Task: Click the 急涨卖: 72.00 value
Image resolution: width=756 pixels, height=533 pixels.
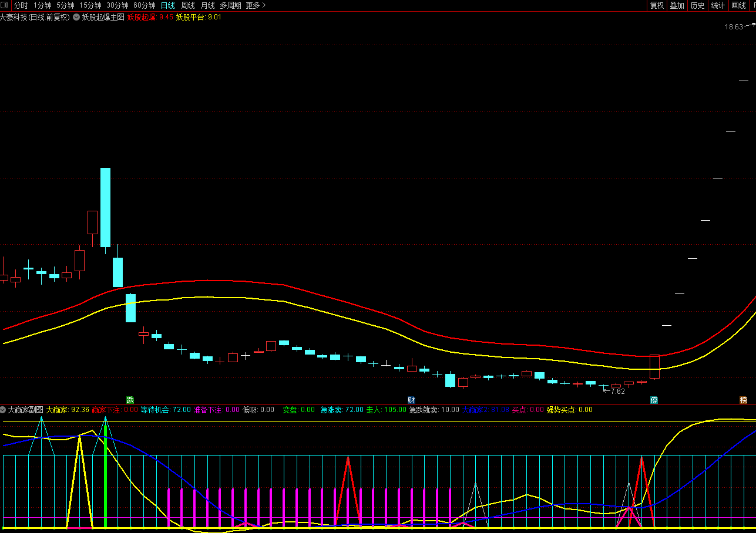Action: tap(342, 409)
